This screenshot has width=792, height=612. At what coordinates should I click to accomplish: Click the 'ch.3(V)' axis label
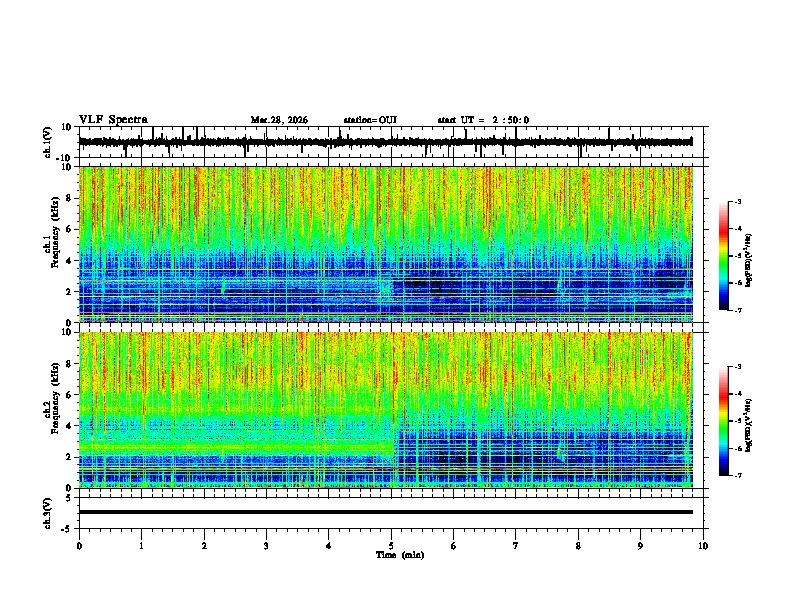48,513
